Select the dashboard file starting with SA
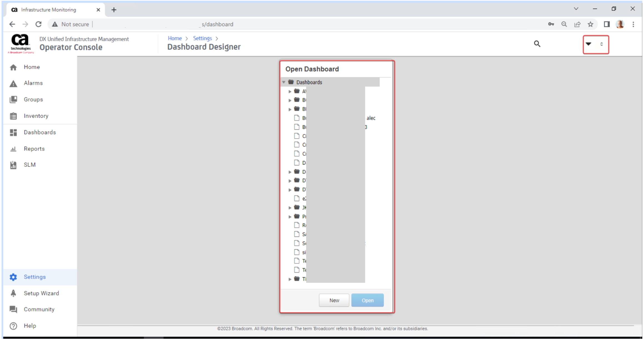644x339 pixels. (x=300, y=234)
